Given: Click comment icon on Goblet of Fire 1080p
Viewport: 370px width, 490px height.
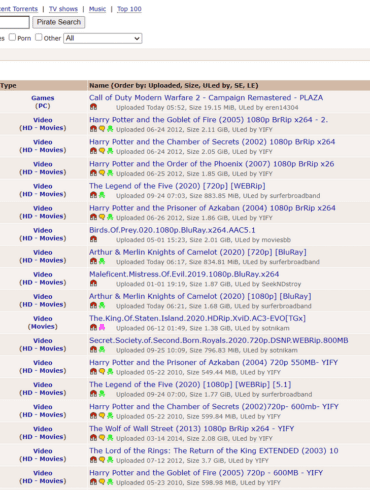Looking at the screenshot, I should pos(102,129).
